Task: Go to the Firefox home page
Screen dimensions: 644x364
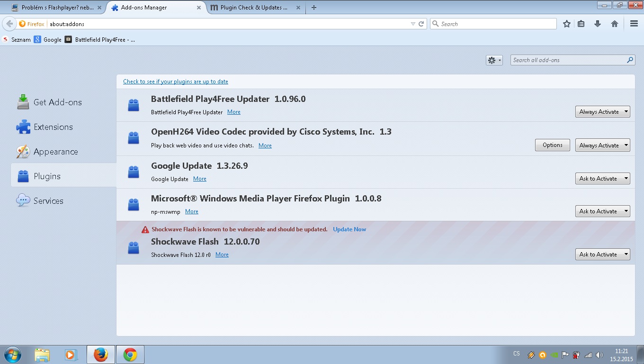Action: pos(615,24)
